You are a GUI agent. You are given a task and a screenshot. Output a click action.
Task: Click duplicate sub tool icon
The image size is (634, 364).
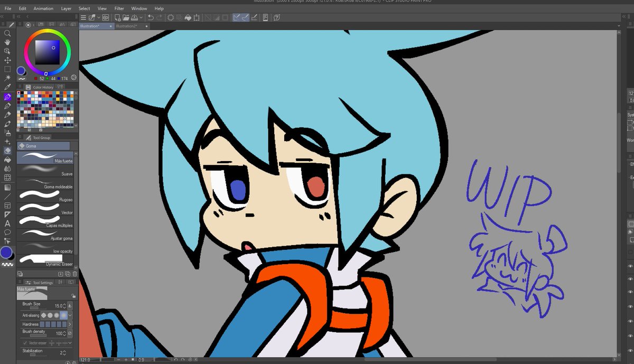(68, 274)
